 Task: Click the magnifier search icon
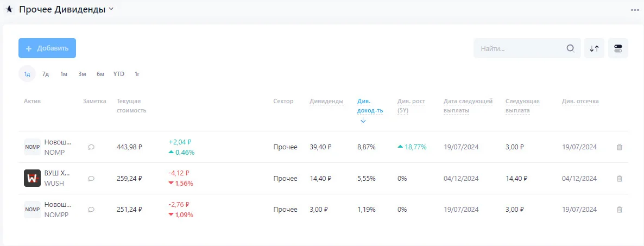tap(571, 48)
